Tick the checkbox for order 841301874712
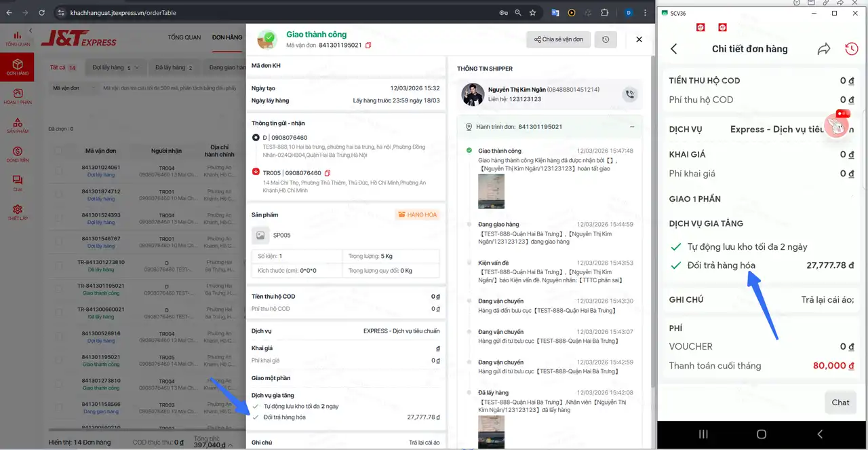This screenshot has width=868, height=450. 58,194
